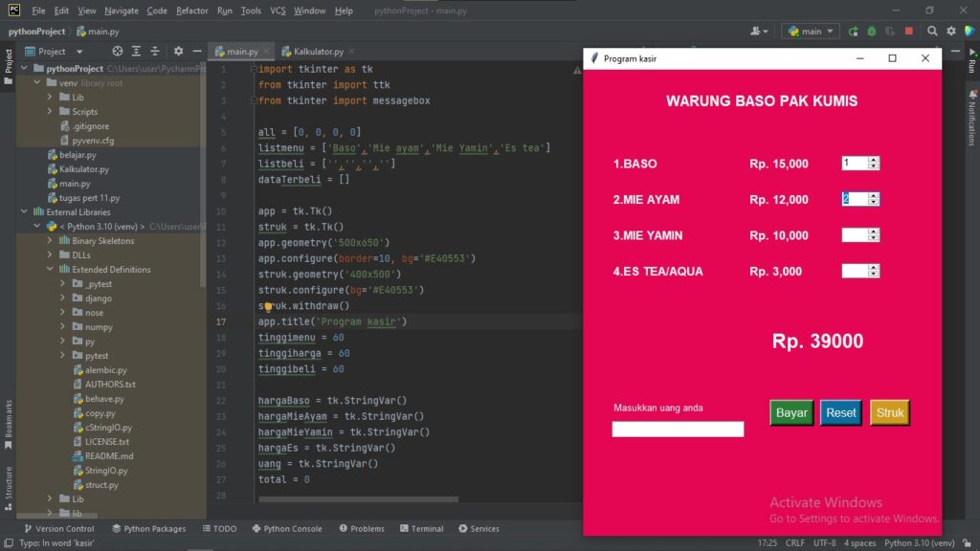Viewport: 980px width, 551px height.
Task: Open the VCS menu
Action: click(x=278, y=11)
